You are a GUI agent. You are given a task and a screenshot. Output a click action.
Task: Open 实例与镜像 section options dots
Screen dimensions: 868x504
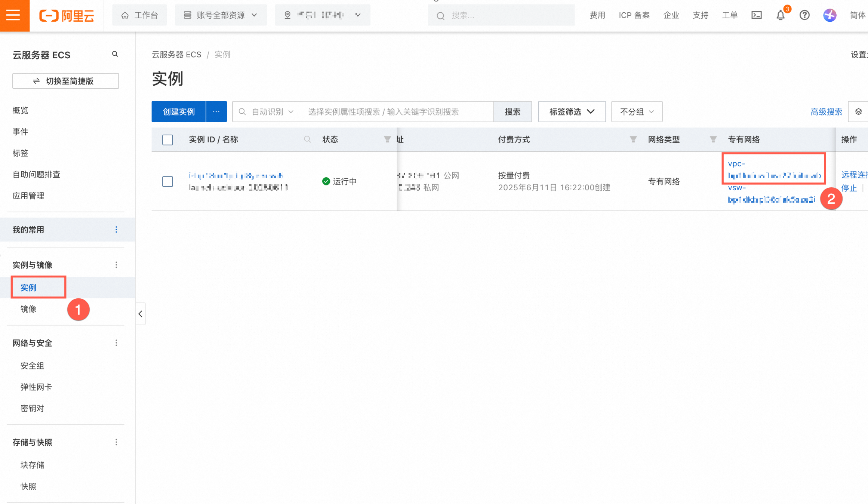(116, 265)
